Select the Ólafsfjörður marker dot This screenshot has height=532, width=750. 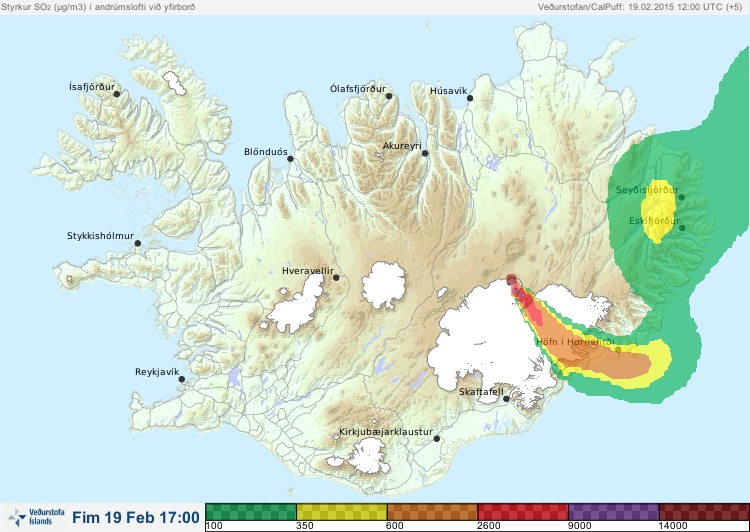pyautogui.click(x=389, y=96)
